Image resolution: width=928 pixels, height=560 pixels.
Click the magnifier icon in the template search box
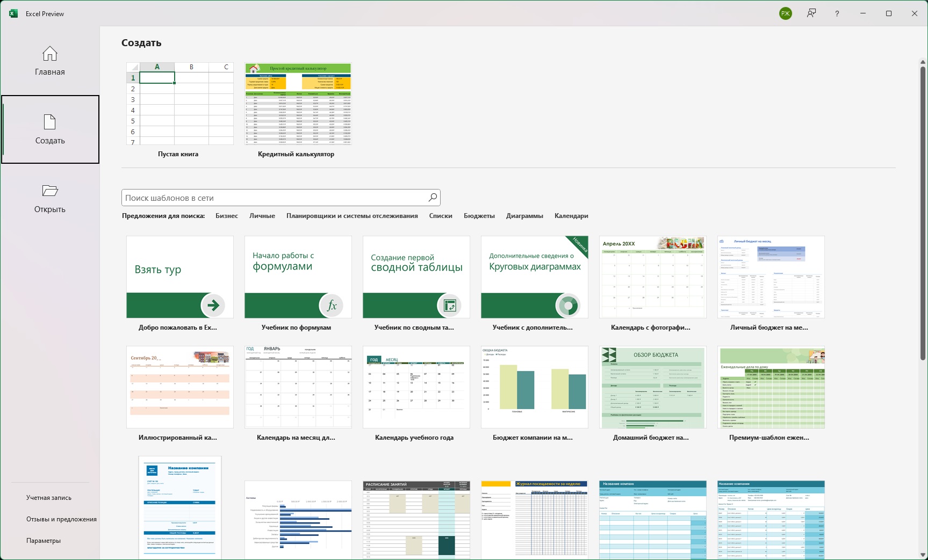coord(433,198)
